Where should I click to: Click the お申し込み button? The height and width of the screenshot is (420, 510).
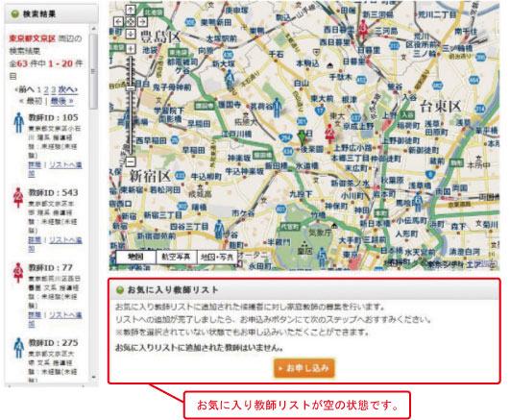point(304,368)
